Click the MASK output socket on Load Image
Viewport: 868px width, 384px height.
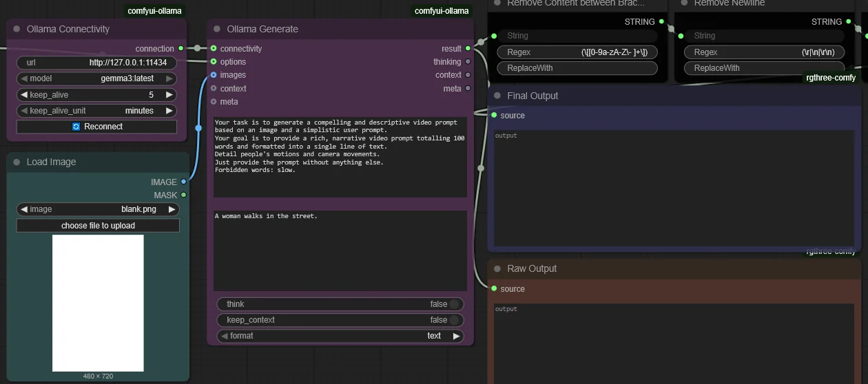pos(183,195)
